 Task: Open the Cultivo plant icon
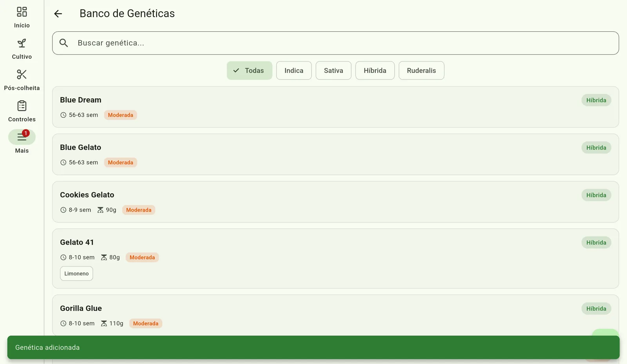22,43
